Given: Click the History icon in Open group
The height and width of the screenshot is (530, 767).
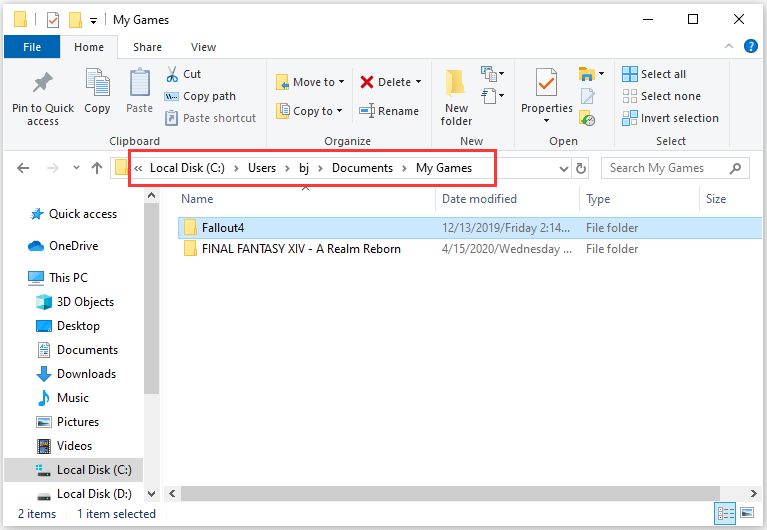Looking at the screenshot, I should (x=587, y=118).
